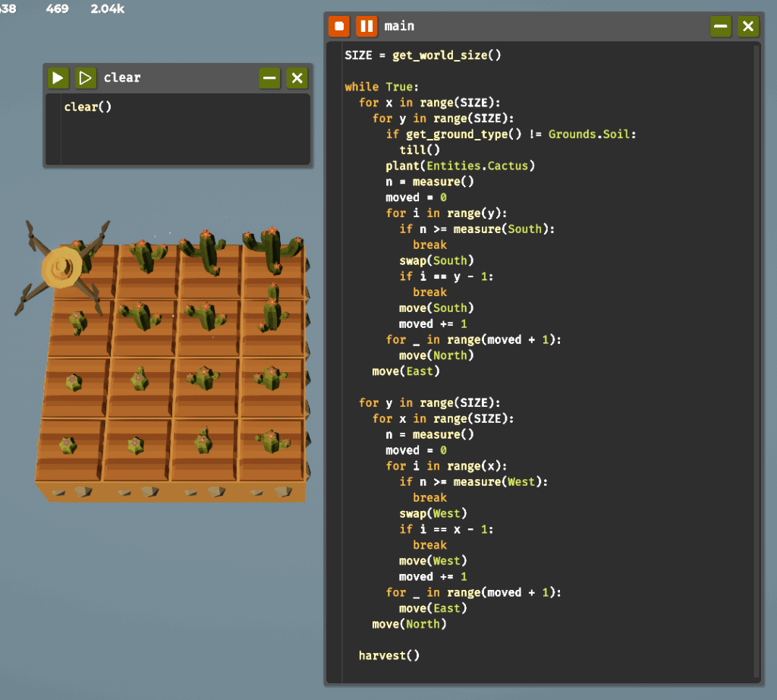Viewport: 777px width, 700px height.
Task: Click the 2.04k resource counter
Action: tap(107, 9)
